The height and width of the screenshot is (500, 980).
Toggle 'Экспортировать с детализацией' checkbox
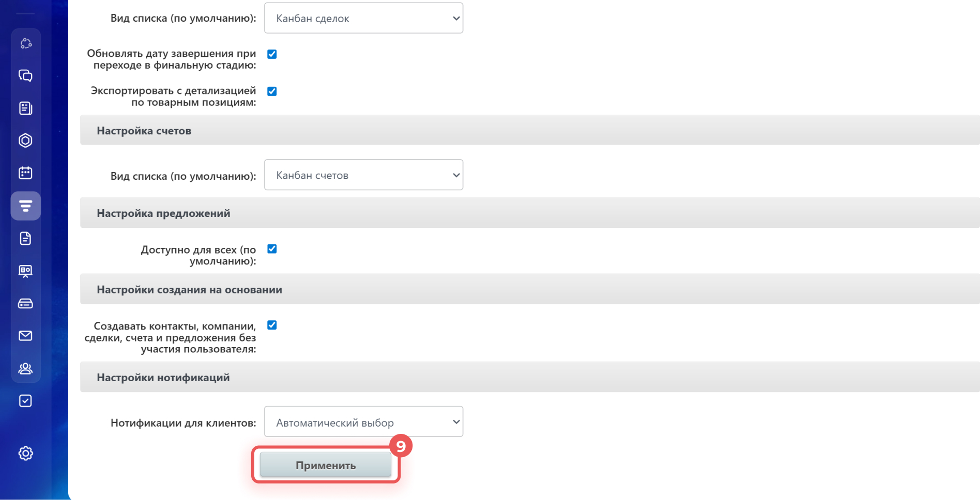coord(272,91)
